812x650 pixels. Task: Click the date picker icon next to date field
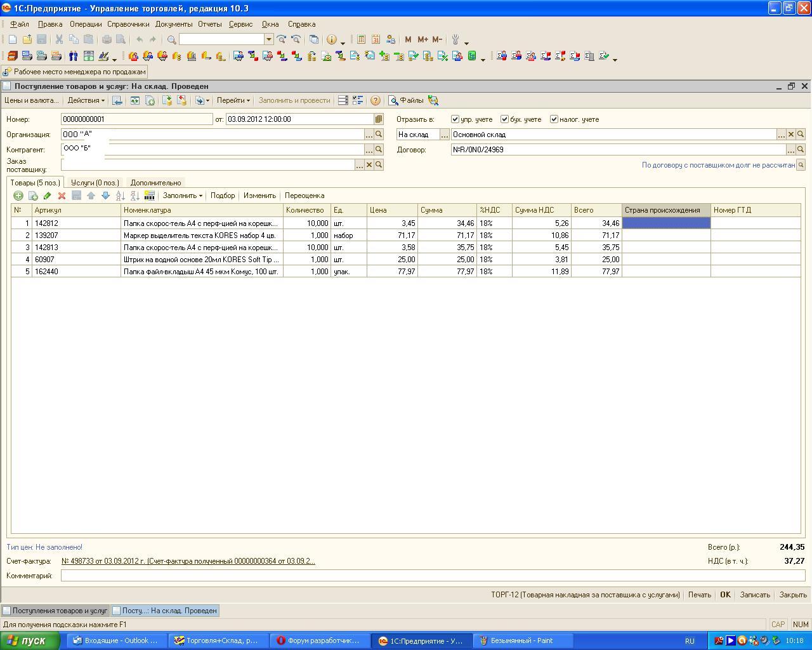[379, 119]
